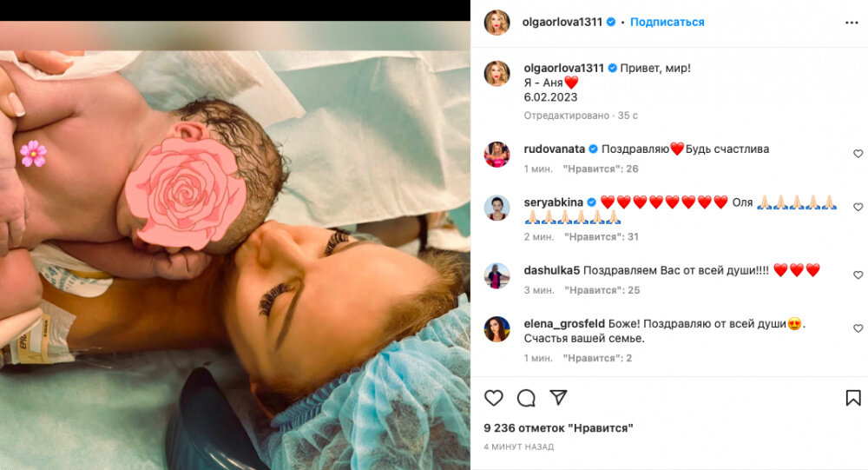Like rudovanata's comment heart
This screenshot has height=470, width=868.
click(858, 154)
